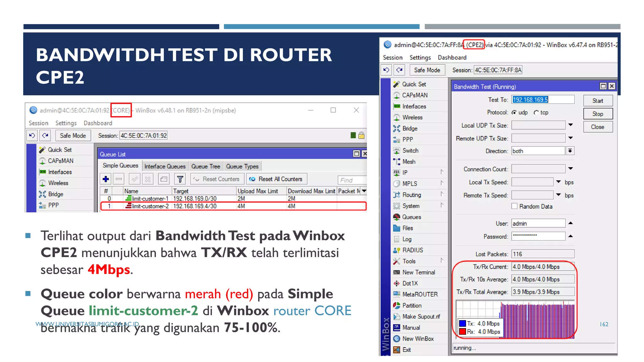Screen dimensions: 644x362
Task: Open Wireless in CPE2 sidebar
Action: pos(412,118)
